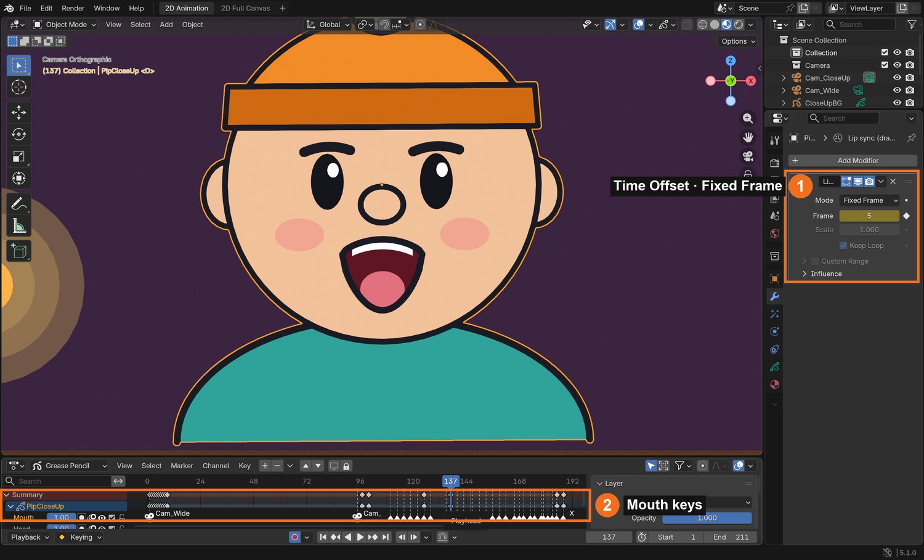Toggle the camera view icon in viewport
The height and width of the screenshot is (560, 924).
click(748, 156)
